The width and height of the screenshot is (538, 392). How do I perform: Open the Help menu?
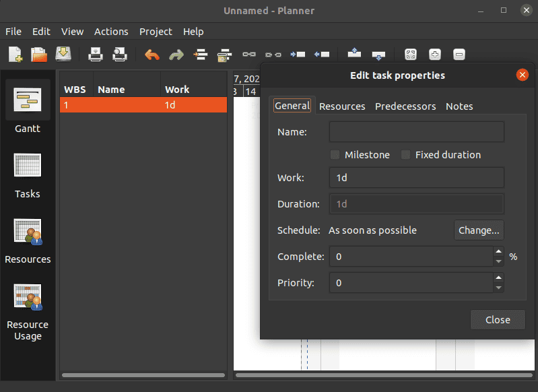click(193, 32)
